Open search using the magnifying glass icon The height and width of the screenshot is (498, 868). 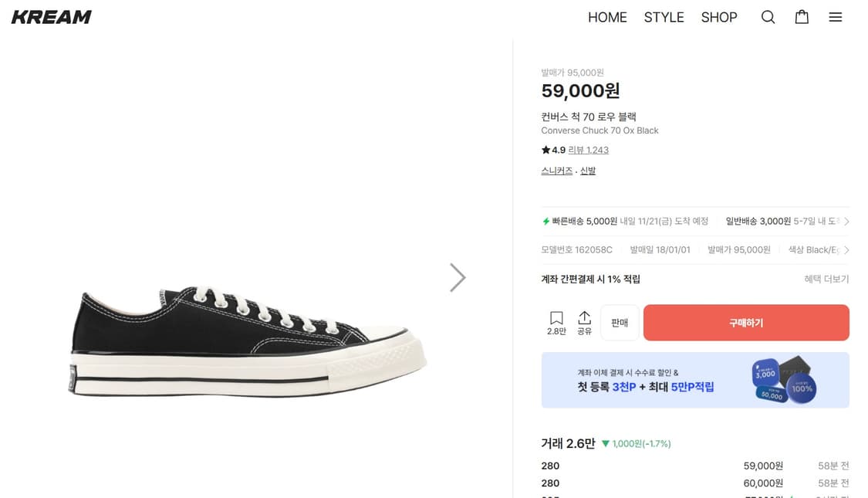point(768,16)
